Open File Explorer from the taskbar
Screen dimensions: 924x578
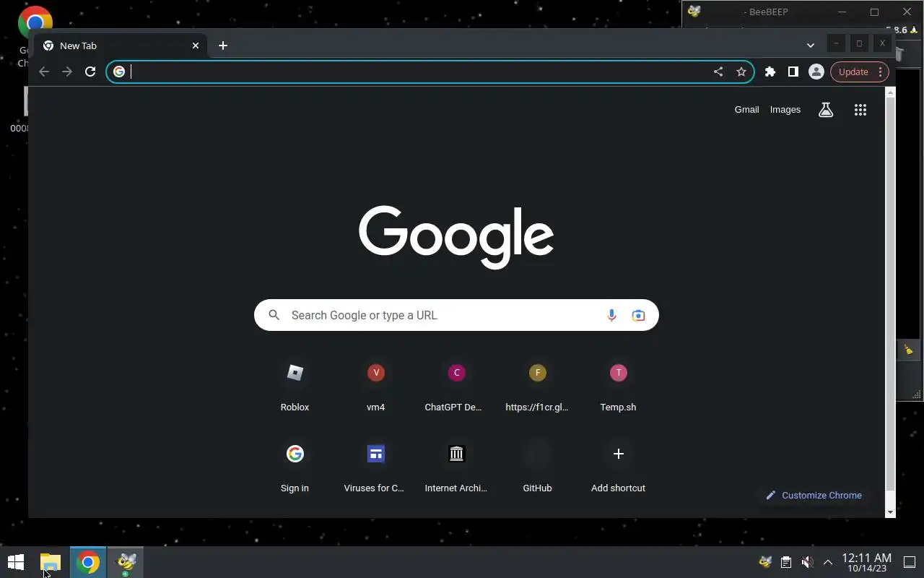coord(50,562)
